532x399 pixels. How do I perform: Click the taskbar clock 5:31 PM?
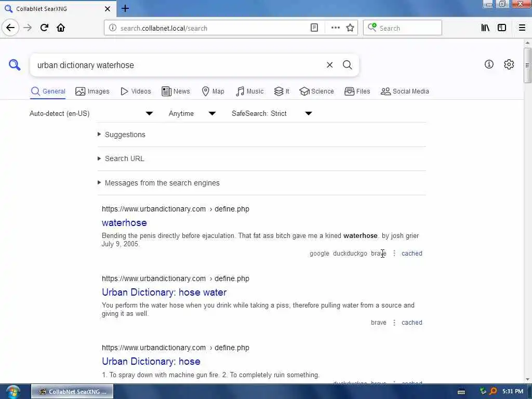tap(513, 392)
